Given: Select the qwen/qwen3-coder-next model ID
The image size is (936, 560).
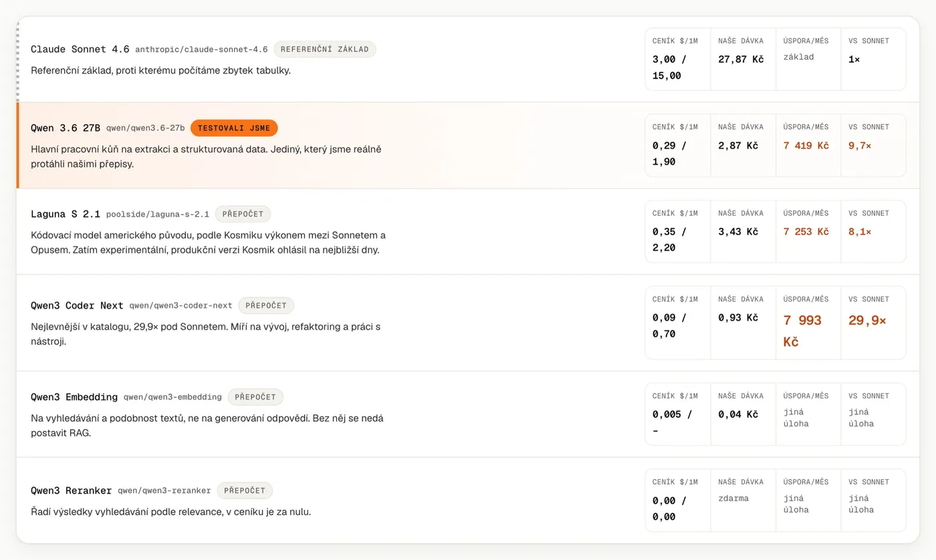Looking at the screenshot, I should tap(181, 305).
